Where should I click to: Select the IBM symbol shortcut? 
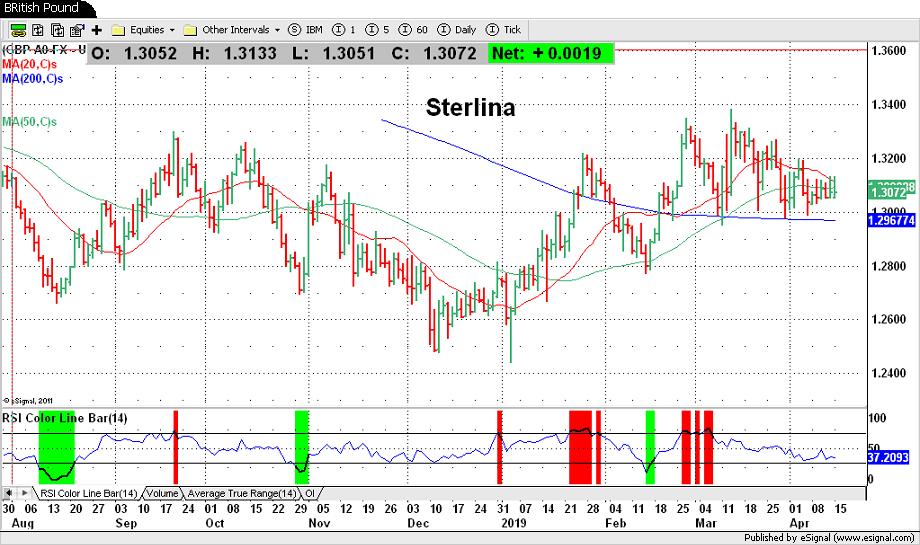tap(306, 30)
